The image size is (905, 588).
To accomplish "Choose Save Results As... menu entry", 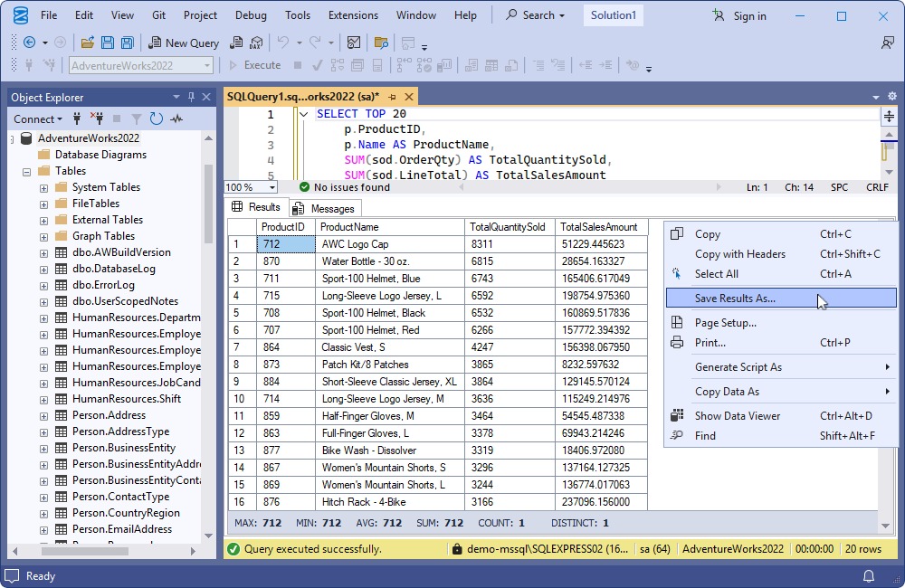I will (x=781, y=298).
